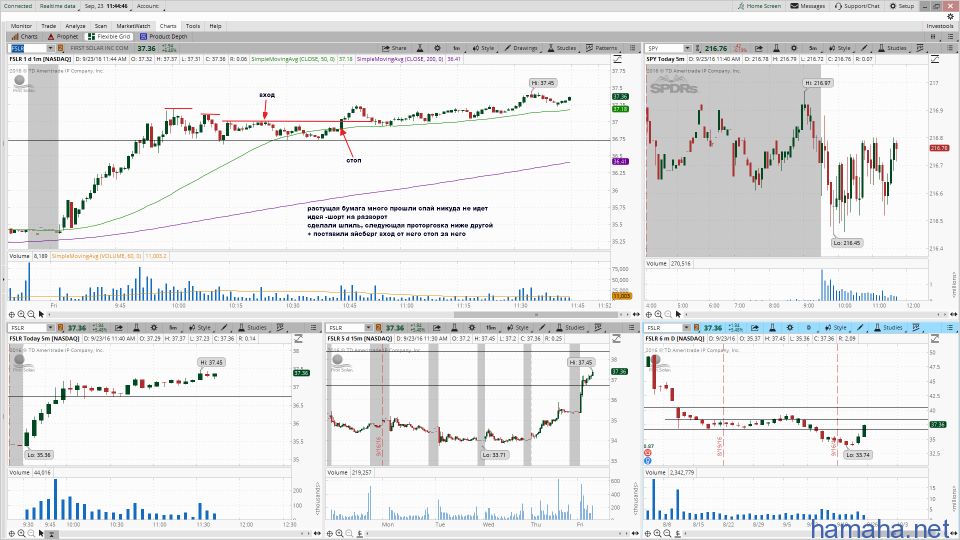Open symbol dropdown in FSLR Today 5m panel

(50, 328)
